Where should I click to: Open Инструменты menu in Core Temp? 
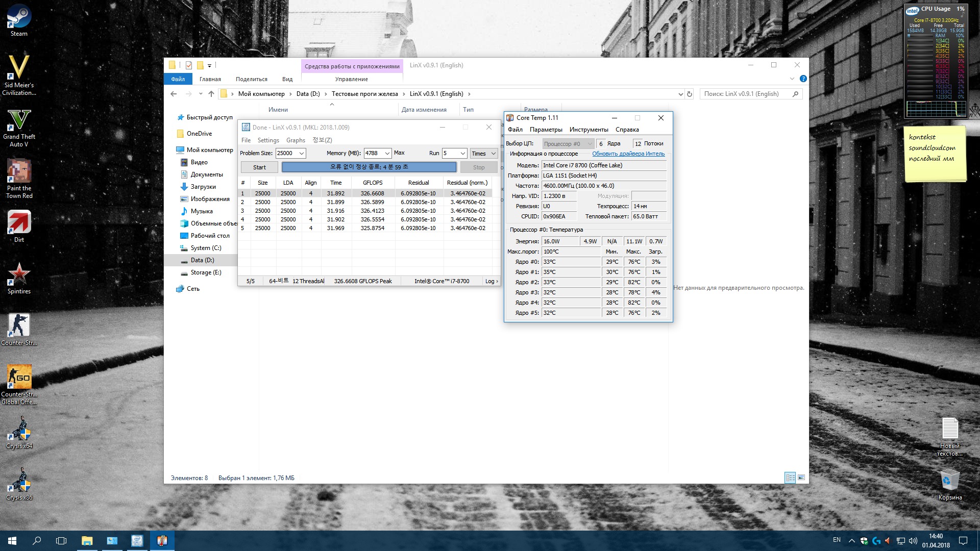(x=589, y=130)
